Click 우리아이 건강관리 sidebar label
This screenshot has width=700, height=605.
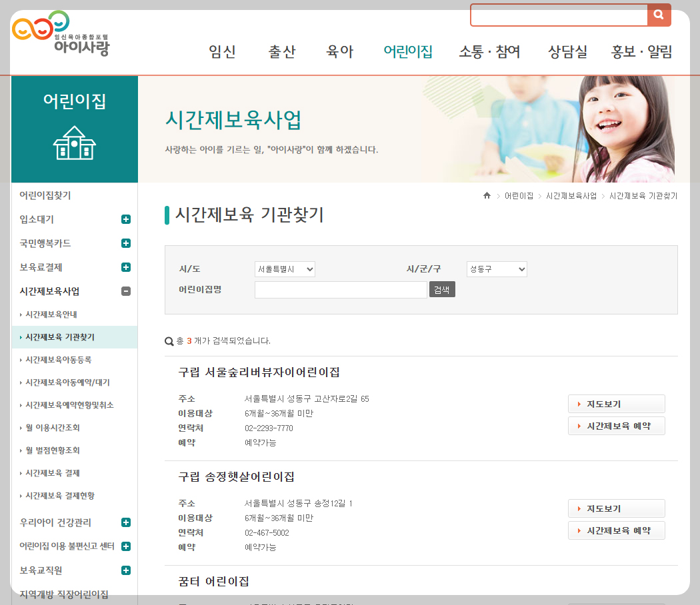[55, 522]
